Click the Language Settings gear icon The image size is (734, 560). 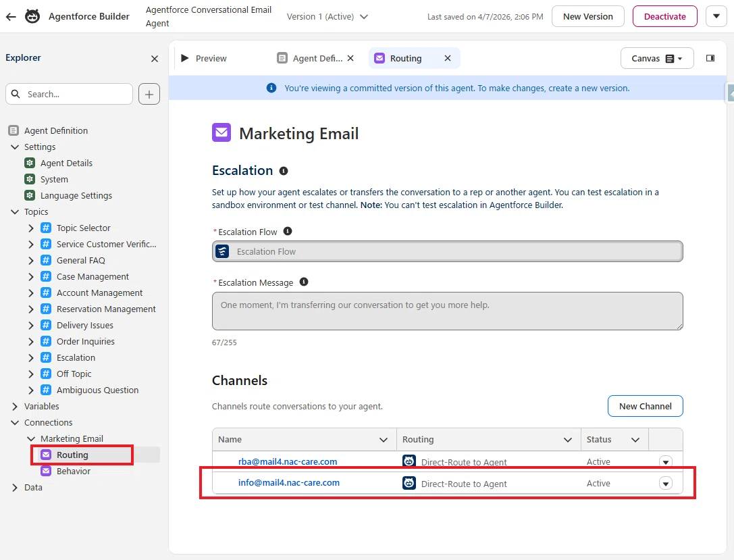(x=30, y=195)
